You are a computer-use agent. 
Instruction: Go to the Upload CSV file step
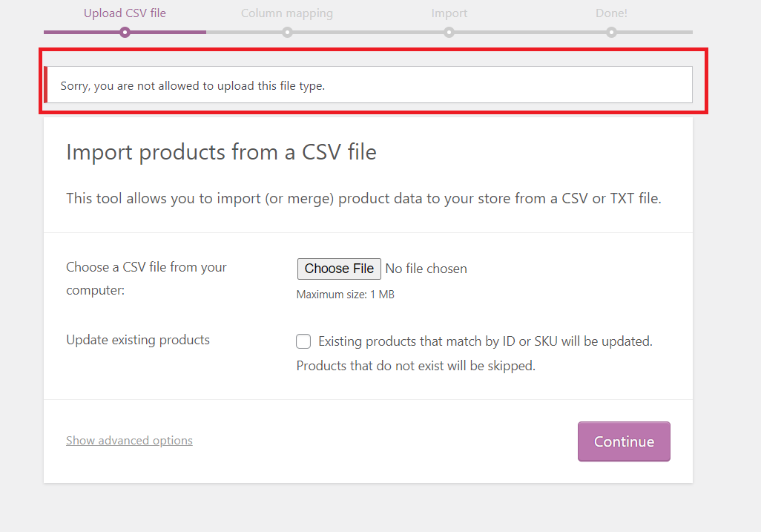click(x=125, y=13)
